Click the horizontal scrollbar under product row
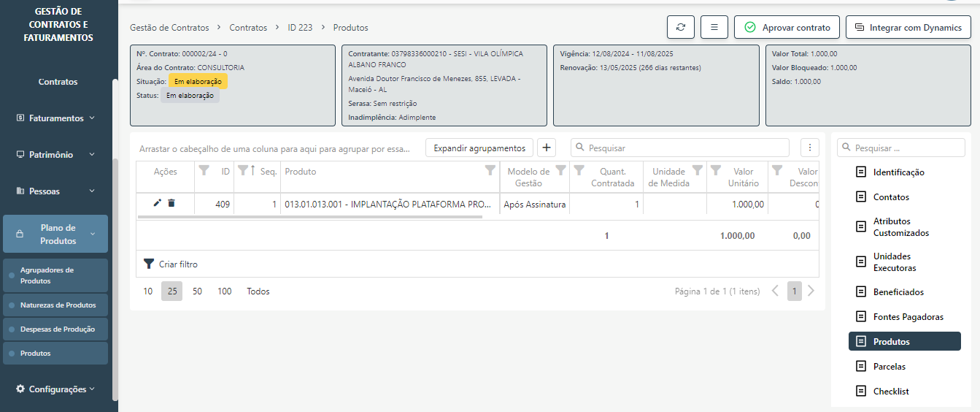980x412 pixels. pyautogui.click(x=310, y=217)
